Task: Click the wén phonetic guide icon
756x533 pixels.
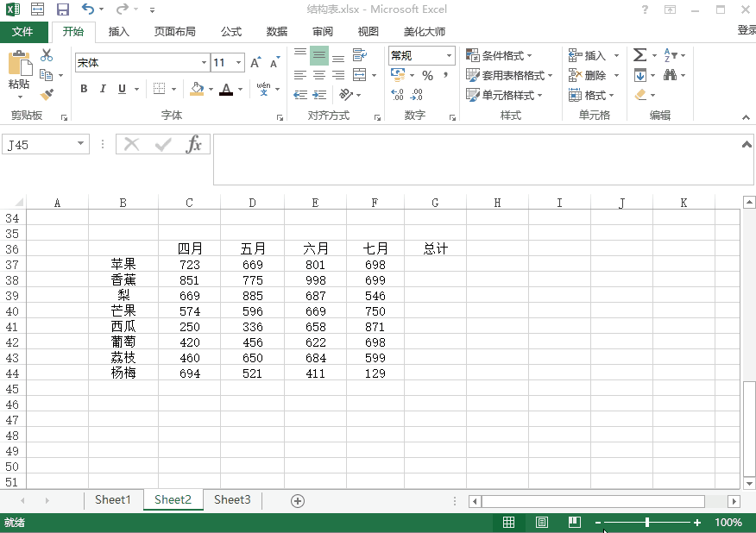Action: (263, 89)
